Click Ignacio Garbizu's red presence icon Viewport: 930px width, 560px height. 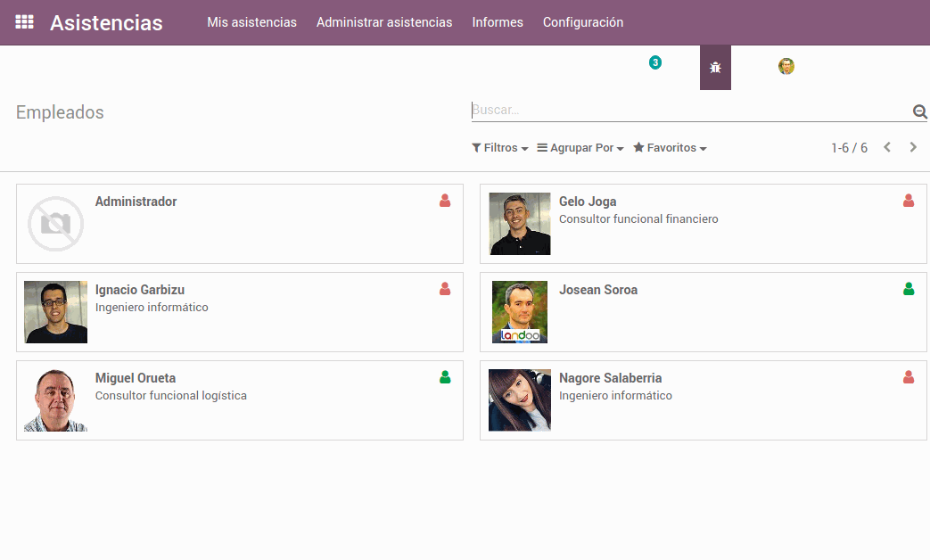click(x=445, y=289)
